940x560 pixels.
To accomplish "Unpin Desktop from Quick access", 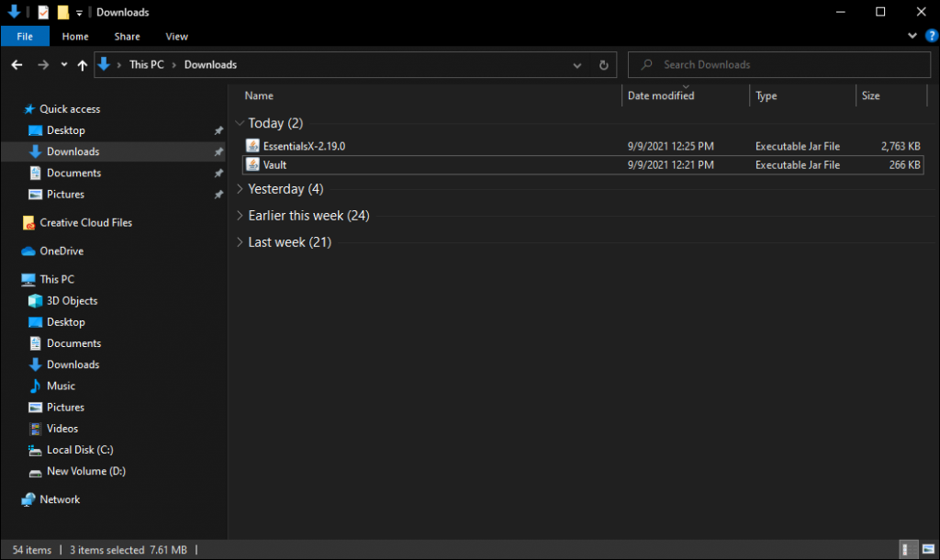I will [218, 130].
